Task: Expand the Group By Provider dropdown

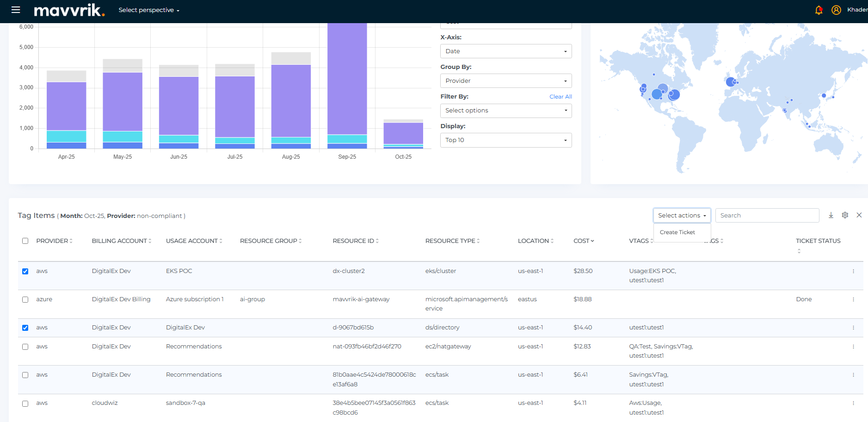Action: click(x=505, y=81)
